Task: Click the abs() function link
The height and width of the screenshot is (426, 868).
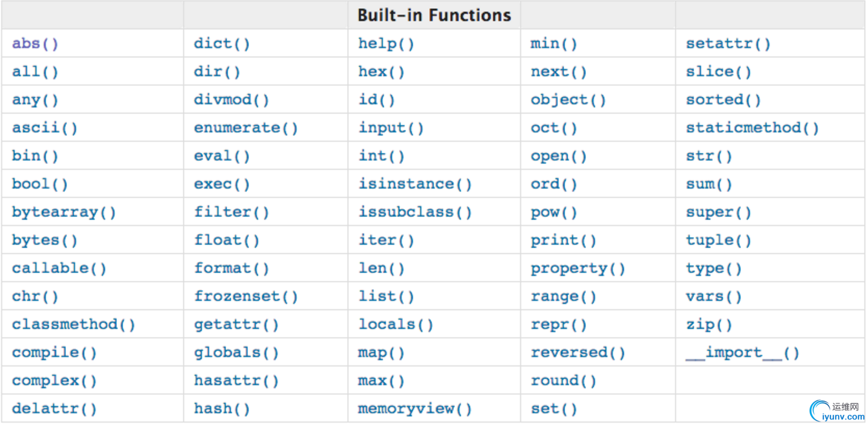Action: [x=35, y=44]
